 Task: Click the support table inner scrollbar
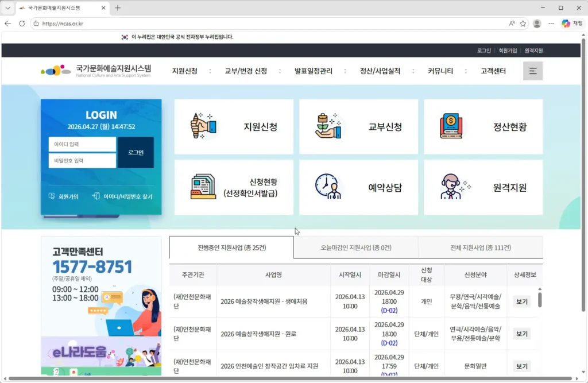540,299
